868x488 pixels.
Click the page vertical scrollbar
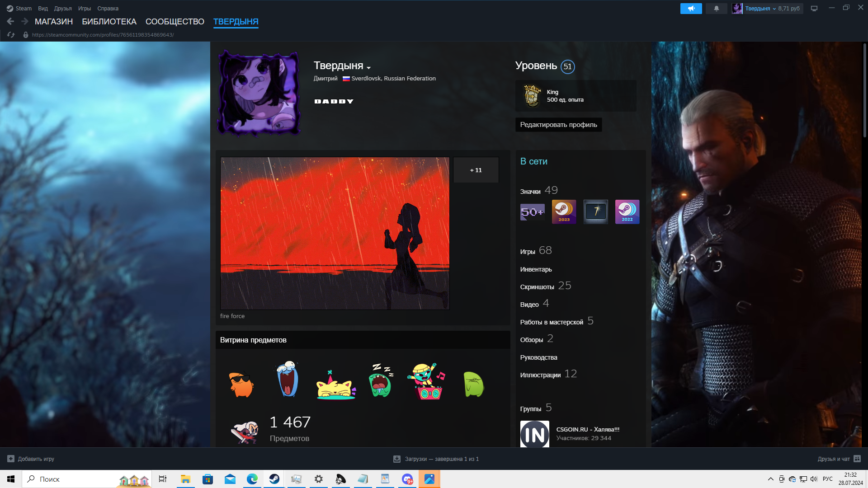864,90
